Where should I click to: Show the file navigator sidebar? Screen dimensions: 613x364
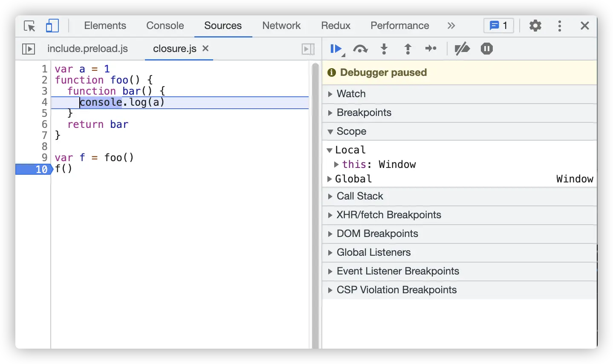[28, 49]
